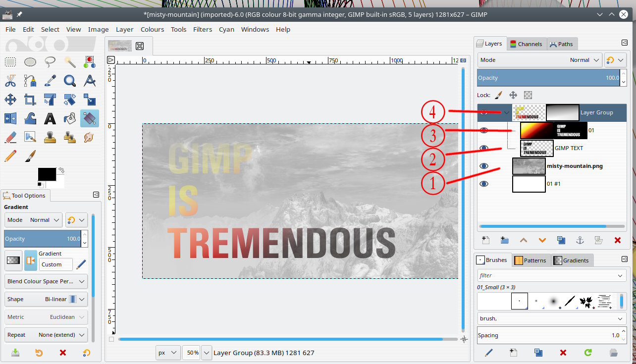Select the Scissors Select tool
This screenshot has width=636, height=364.
click(x=10, y=81)
